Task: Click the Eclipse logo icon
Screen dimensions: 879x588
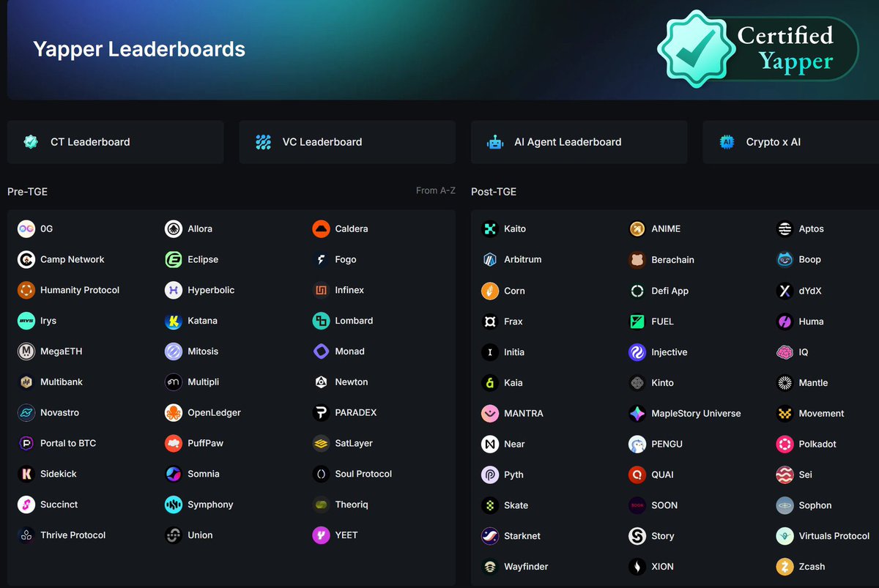Action: pyautogui.click(x=174, y=260)
